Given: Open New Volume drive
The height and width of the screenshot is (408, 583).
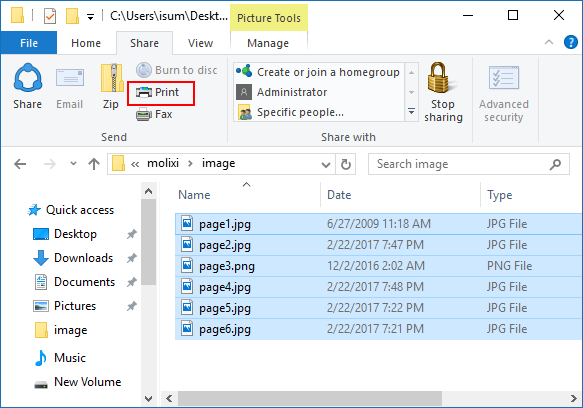Looking at the screenshot, I should click(x=78, y=382).
